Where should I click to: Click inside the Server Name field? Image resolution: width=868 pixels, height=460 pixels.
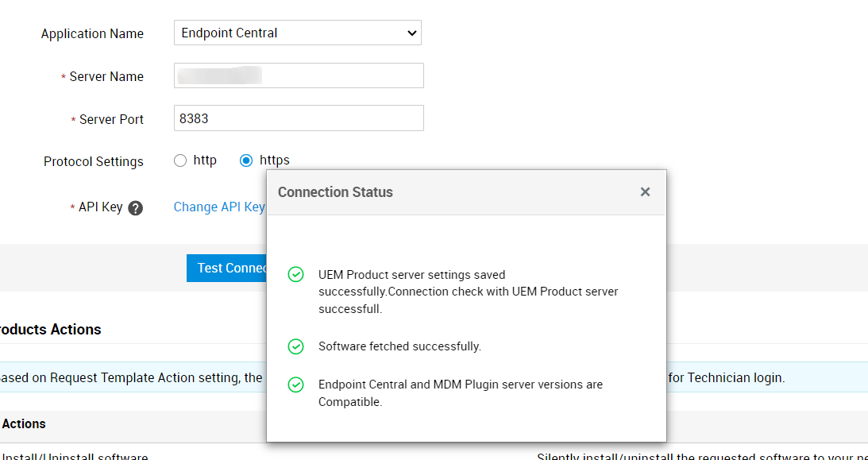point(298,75)
